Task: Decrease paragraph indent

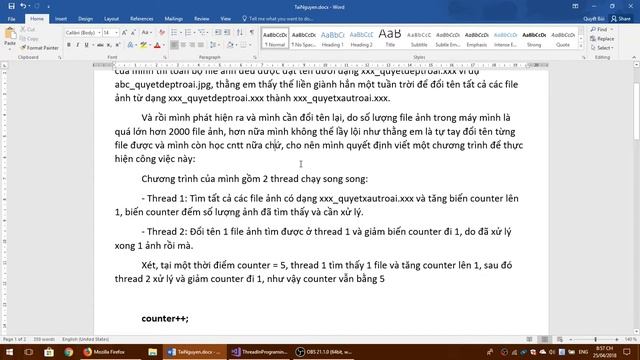Action: point(218,32)
